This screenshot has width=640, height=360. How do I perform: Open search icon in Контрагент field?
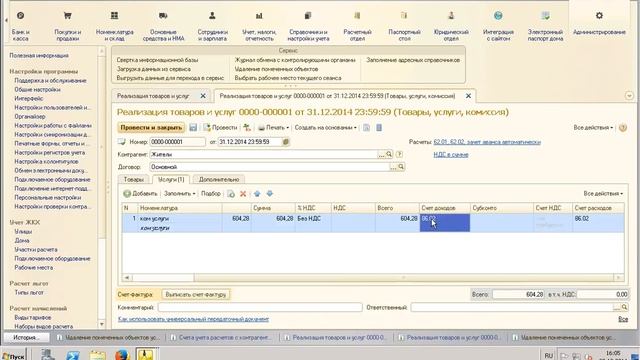pyautogui.click(x=389, y=154)
